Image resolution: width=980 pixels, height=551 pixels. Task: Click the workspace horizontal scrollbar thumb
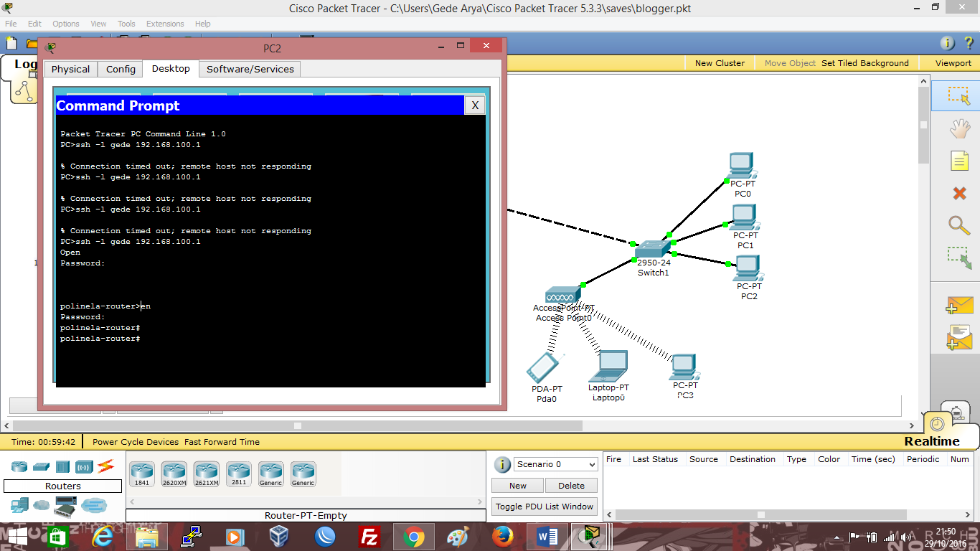(x=298, y=426)
